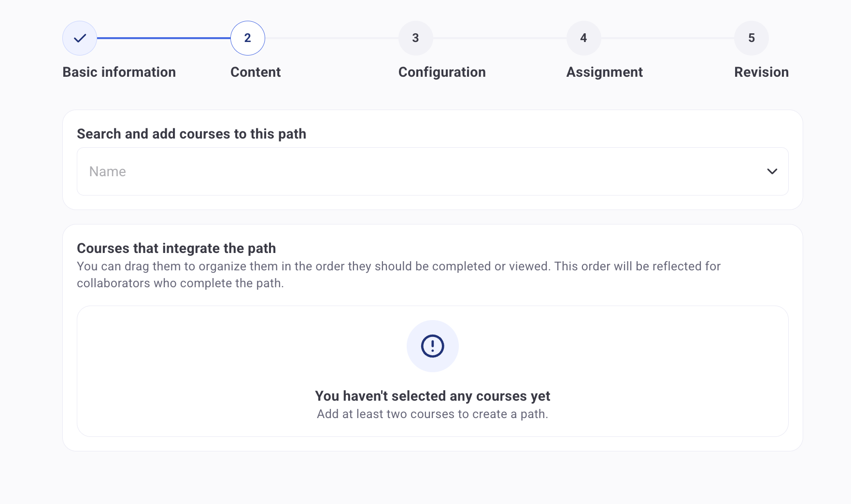Click the "Search and add courses" heading
This screenshot has width=851, height=504.
(x=191, y=134)
